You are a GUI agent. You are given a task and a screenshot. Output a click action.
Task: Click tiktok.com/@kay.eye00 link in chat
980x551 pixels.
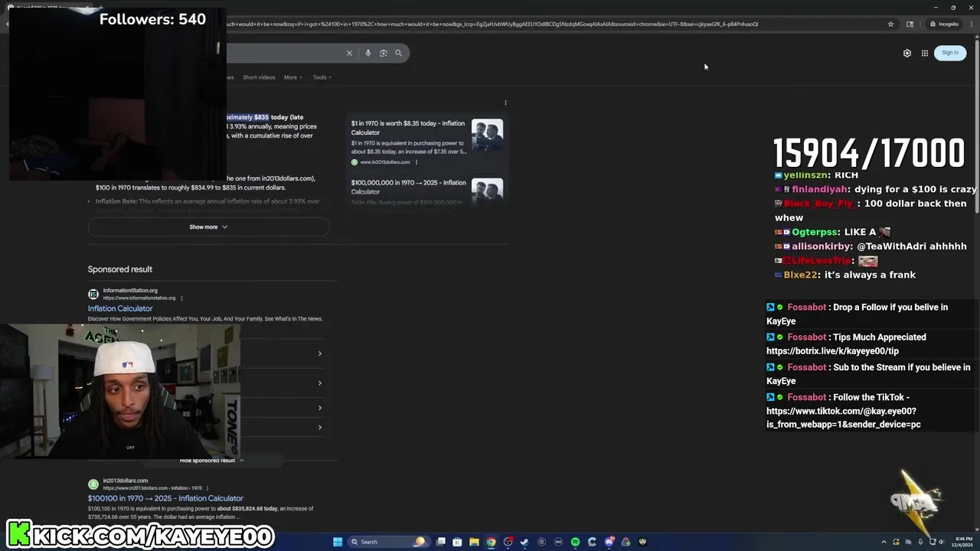844,418
